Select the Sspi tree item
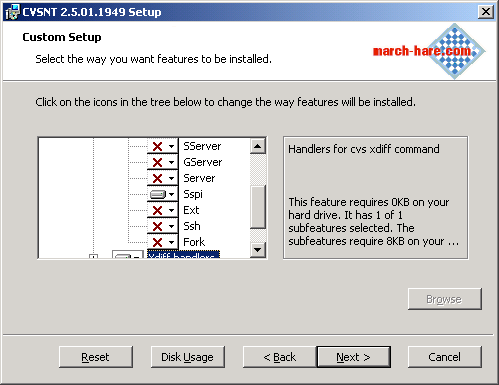Image resolution: width=499 pixels, height=385 pixels. pyautogui.click(x=193, y=194)
